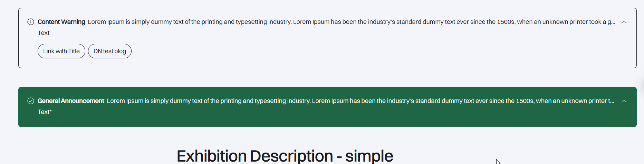The width and height of the screenshot is (644, 164).
Task: Click empty space inside the Content Warning box
Action: pyautogui.click(x=345, y=52)
